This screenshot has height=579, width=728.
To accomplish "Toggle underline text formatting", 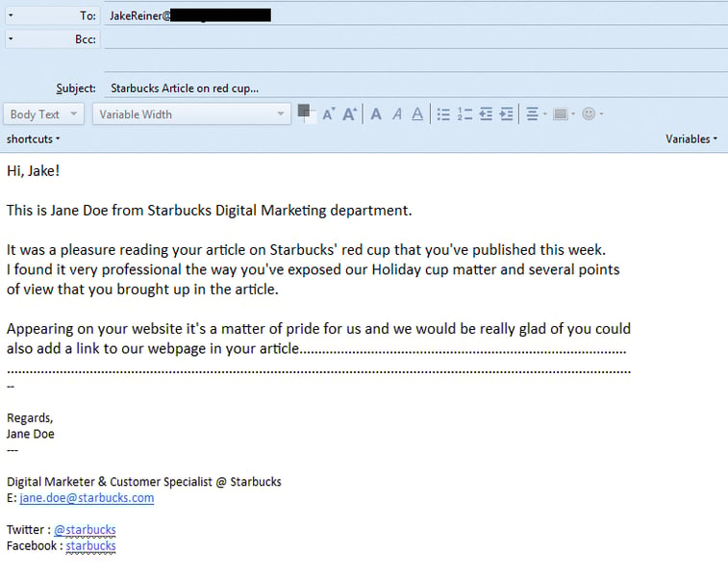I will pyautogui.click(x=417, y=114).
